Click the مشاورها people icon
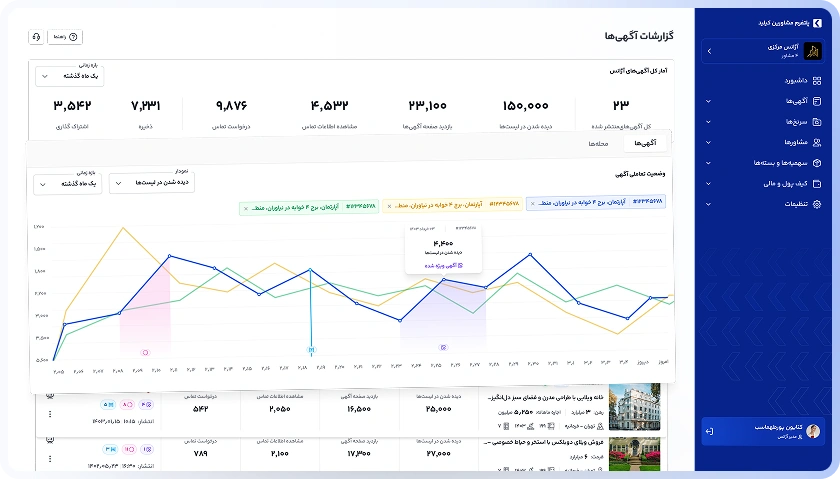 point(817,142)
